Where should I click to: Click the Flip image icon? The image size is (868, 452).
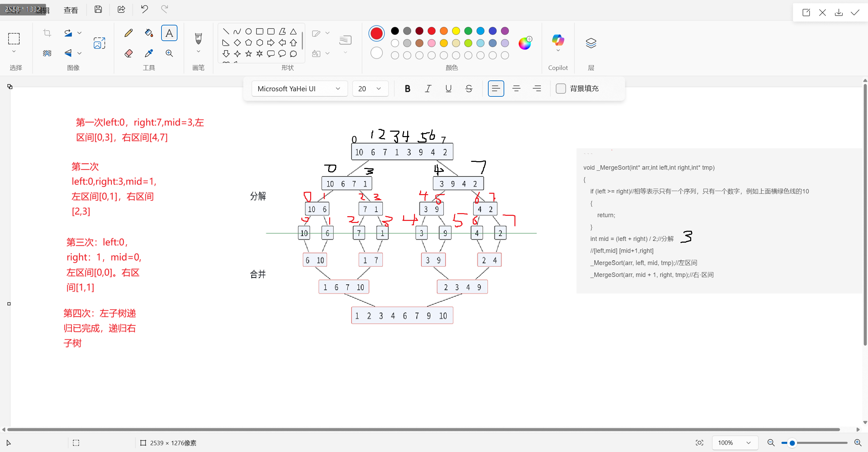point(68,53)
